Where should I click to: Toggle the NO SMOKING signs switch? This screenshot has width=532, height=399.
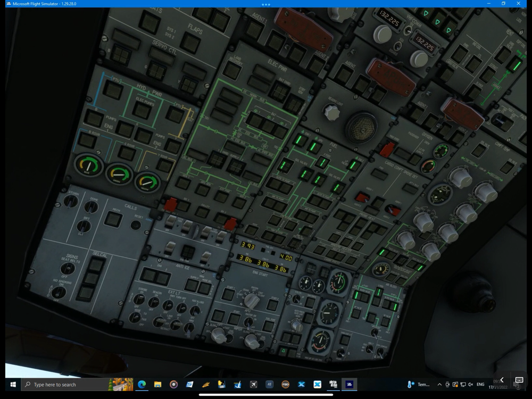[x=58, y=292]
